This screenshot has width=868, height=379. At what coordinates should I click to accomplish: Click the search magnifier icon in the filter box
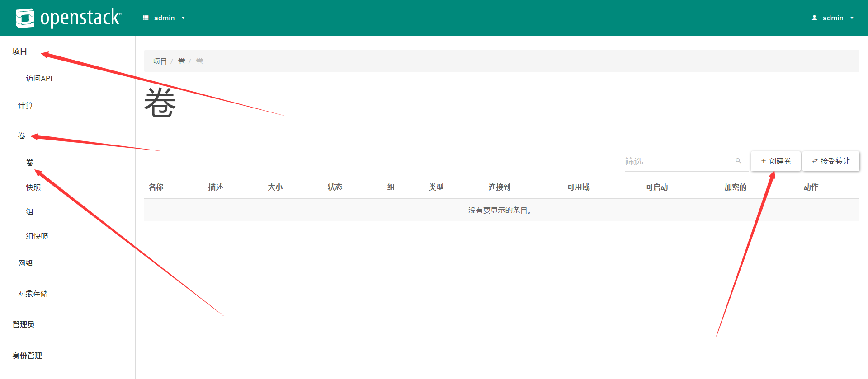click(x=738, y=161)
